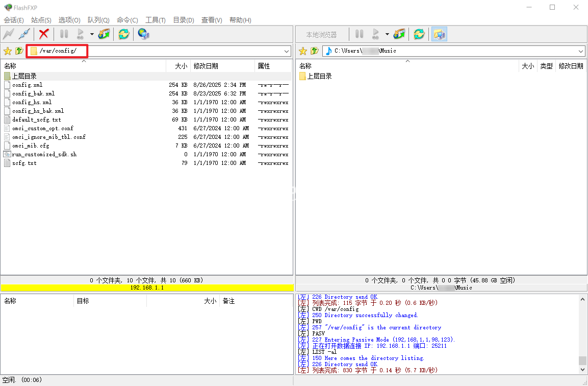Click the globe transfer icon in left toolbar

[x=104, y=34]
